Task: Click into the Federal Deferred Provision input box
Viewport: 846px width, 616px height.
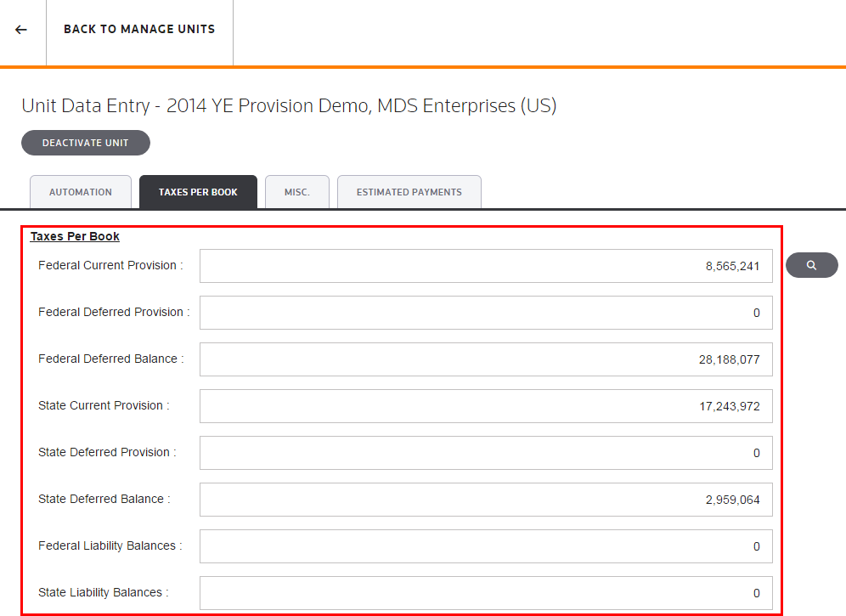Action: pos(486,313)
